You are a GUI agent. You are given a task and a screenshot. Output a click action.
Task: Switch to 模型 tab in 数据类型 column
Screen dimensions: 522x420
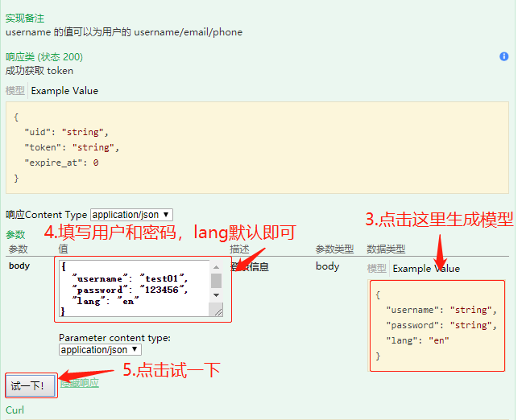[x=376, y=269]
